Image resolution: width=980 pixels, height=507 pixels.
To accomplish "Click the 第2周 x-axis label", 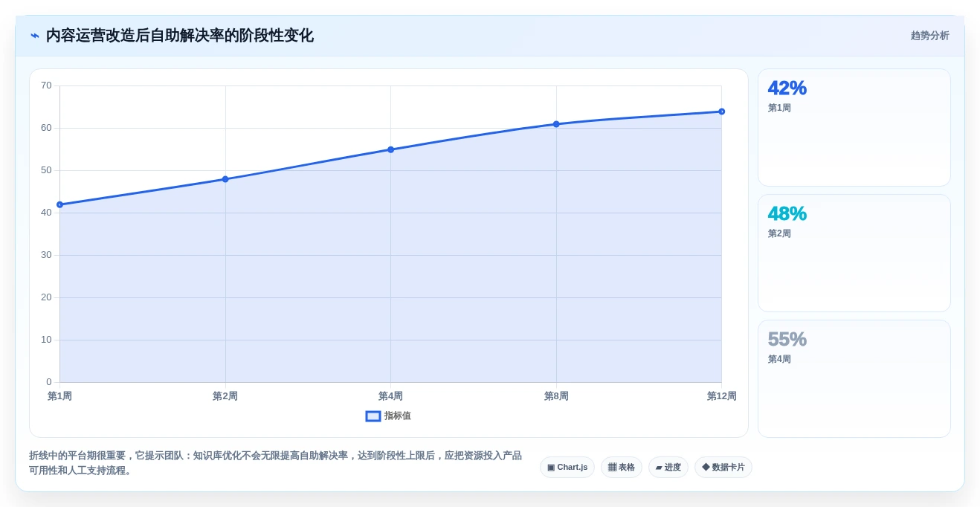I will coord(225,396).
